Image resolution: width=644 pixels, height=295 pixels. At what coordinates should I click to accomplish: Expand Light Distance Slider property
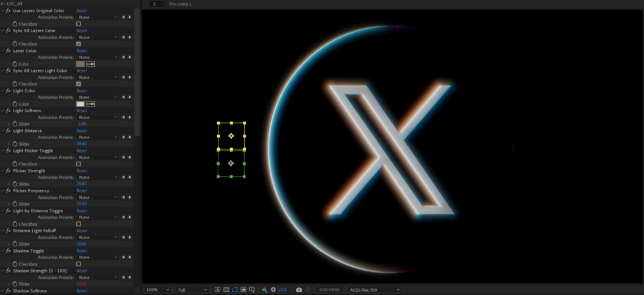pyautogui.click(x=8, y=144)
